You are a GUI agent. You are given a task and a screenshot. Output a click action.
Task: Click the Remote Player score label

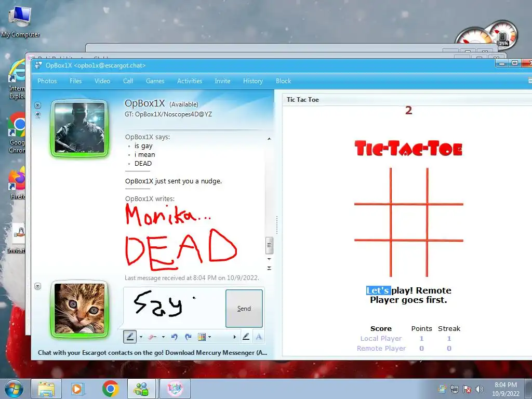tap(381, 348)
